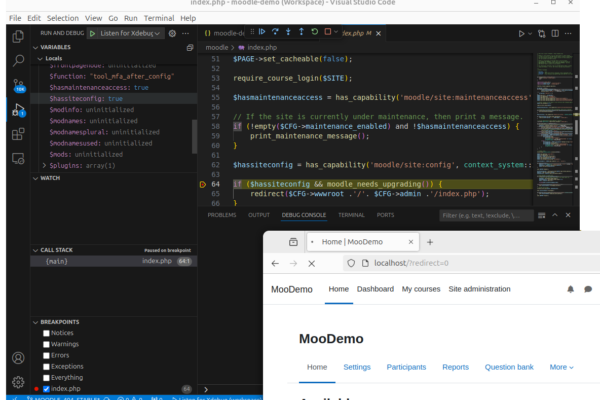Open Source Control view in activity bar

[18, 85]
